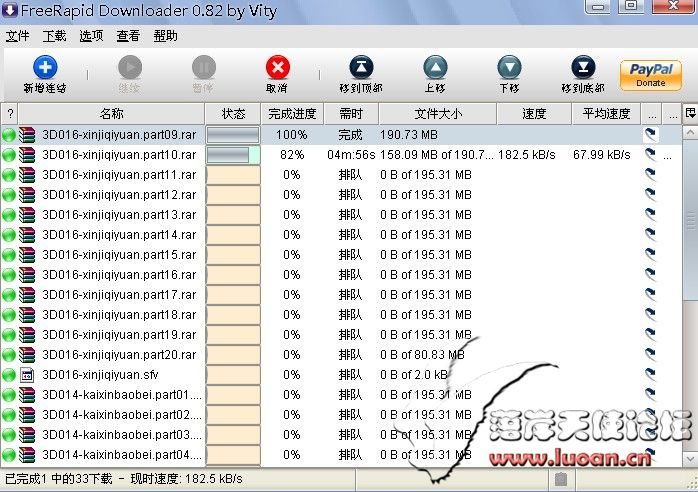Click Move to Bottom (移到底部) icon

pyautogui.click(x=583, y=67)
